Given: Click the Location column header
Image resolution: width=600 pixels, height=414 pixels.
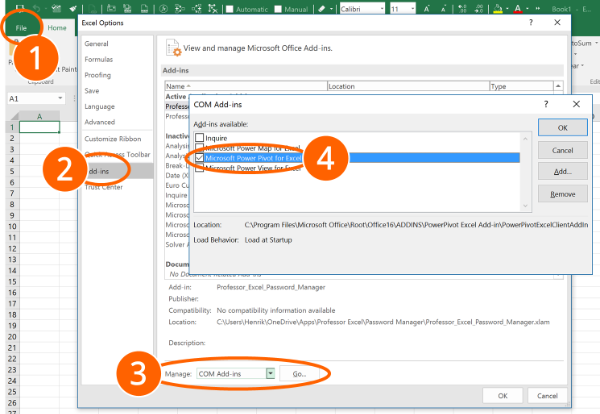Looking at the screenshot, I should (x=408, y=86).
